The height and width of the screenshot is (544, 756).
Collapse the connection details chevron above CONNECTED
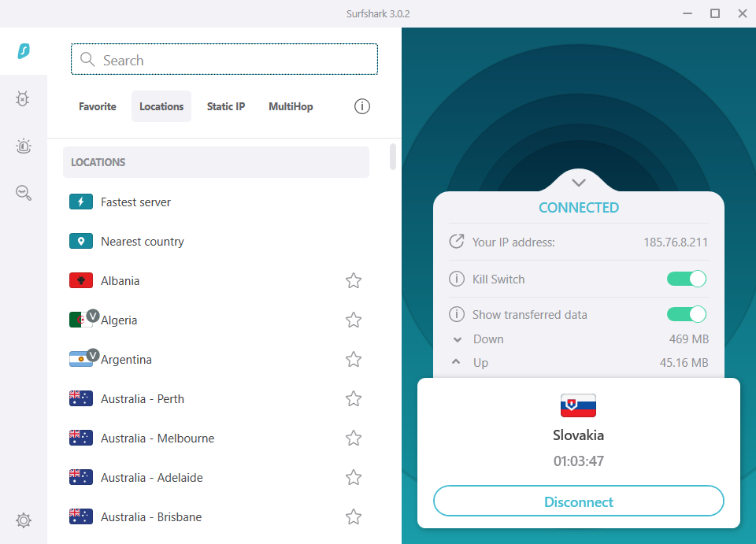(x=579, y=183)
